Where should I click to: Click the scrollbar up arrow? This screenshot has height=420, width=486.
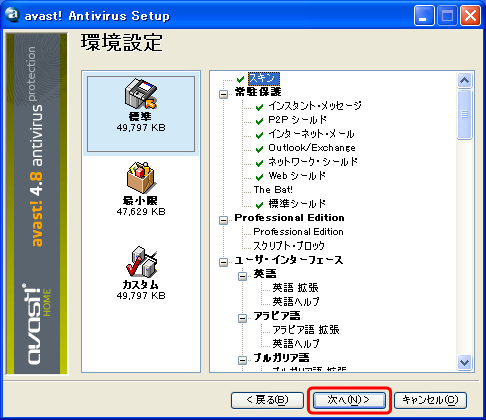coord(465,80)
